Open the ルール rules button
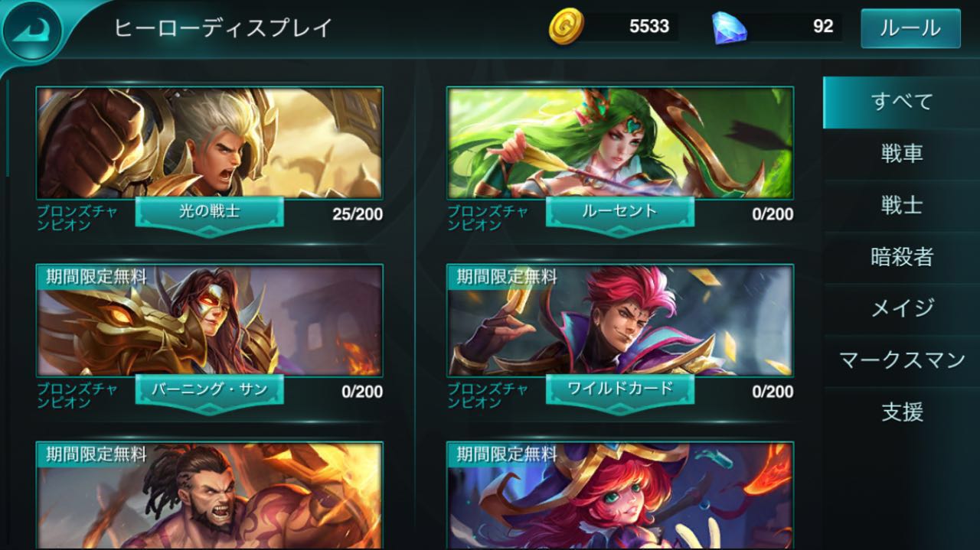 click(x=910, y=28)
